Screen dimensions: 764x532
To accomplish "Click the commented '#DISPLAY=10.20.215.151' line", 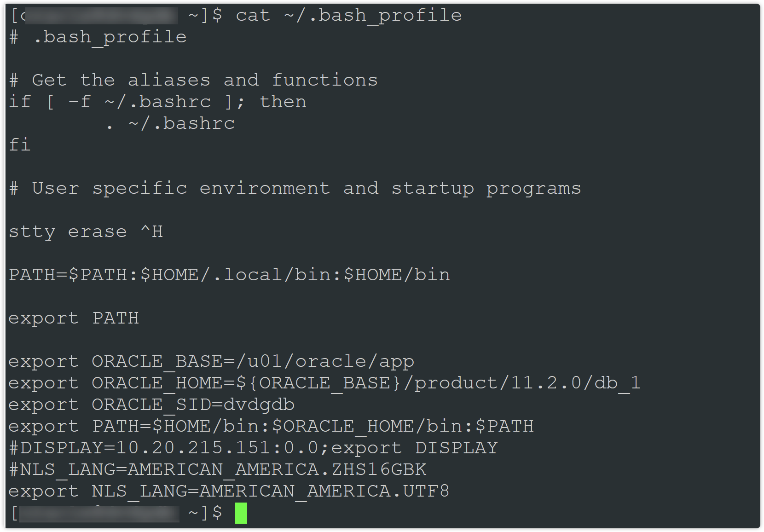I will pyautogui.click(x=253, y=448).
